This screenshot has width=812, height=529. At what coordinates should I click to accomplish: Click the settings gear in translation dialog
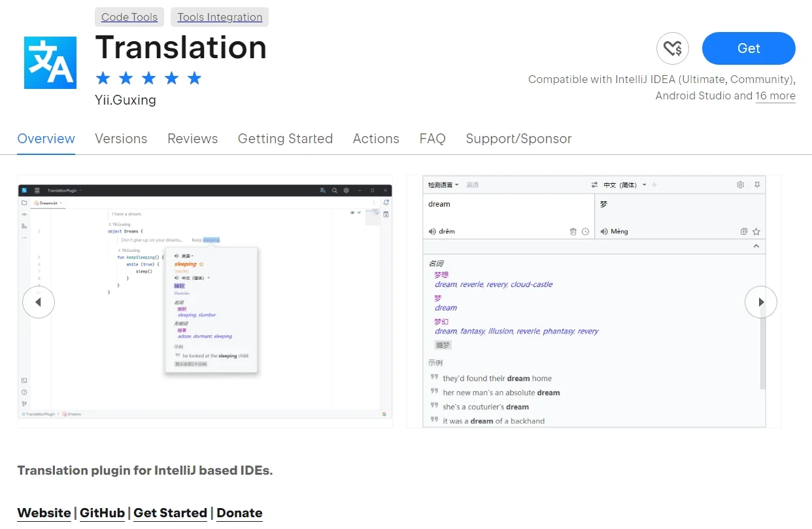pos(741,185)
